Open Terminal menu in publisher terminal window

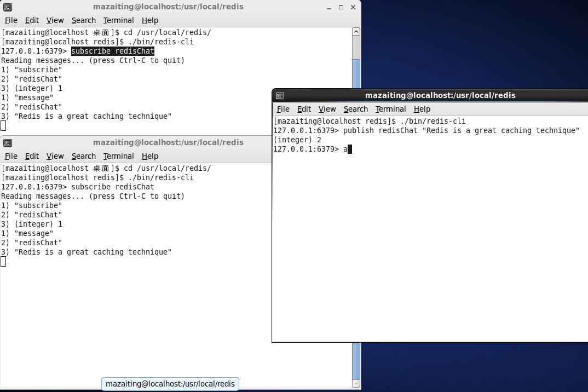click(x=390, y=109)
